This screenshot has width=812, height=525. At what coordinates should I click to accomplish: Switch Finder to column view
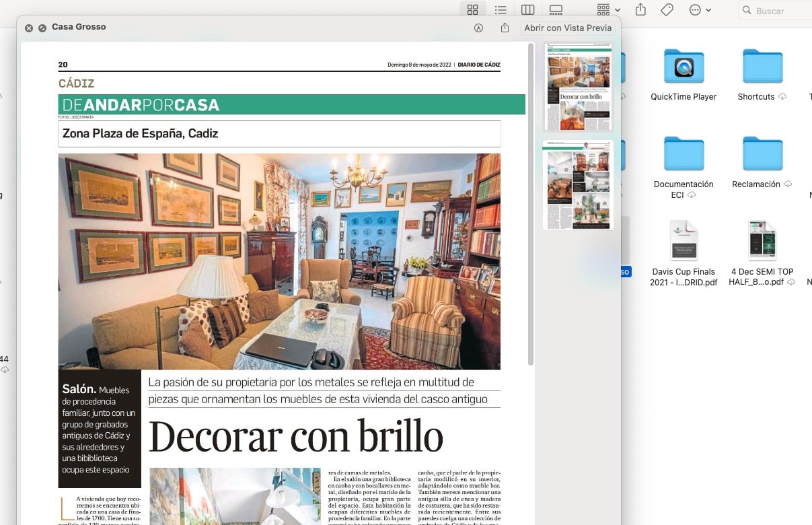point(528,10)
